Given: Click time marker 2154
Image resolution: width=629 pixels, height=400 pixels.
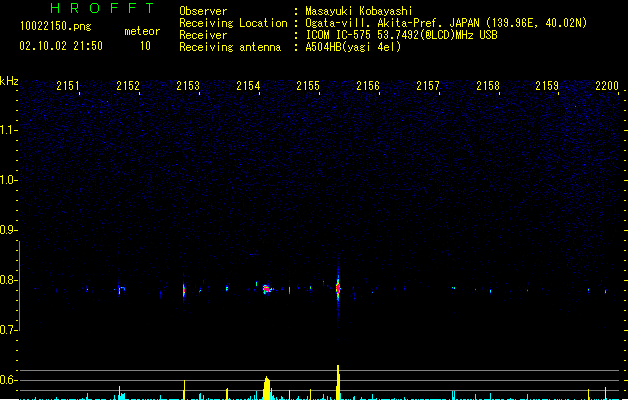Looking at the screenshot, I should (248, 85).
